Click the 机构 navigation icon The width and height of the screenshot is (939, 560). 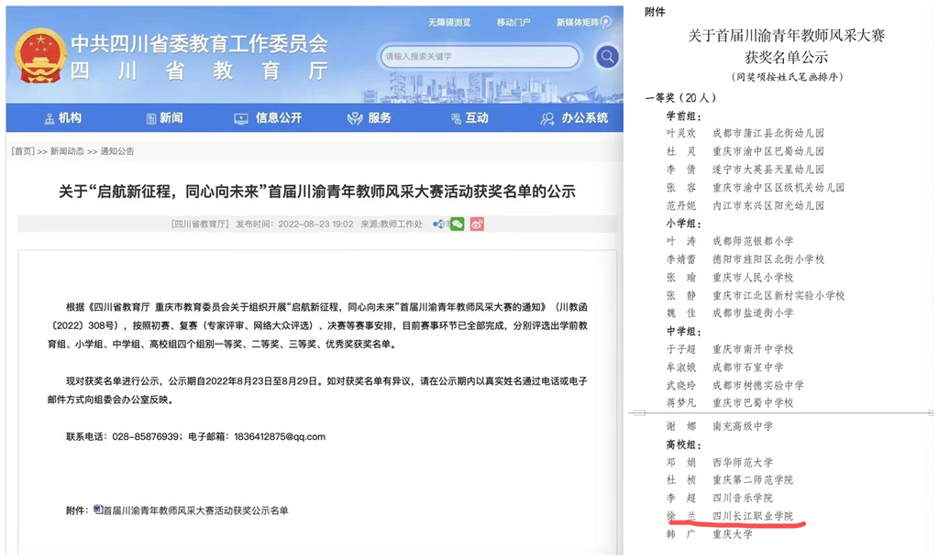50,119
